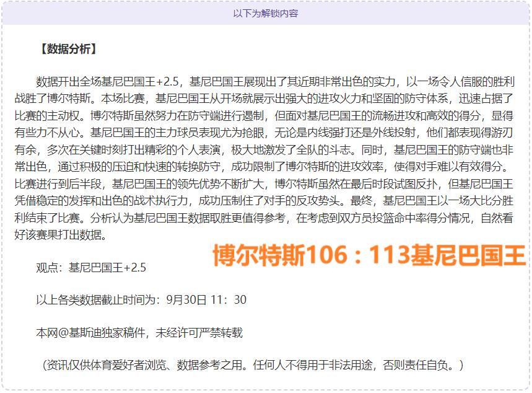Click the line starting '战胜了博尔特斯'

tap(264, 99)
